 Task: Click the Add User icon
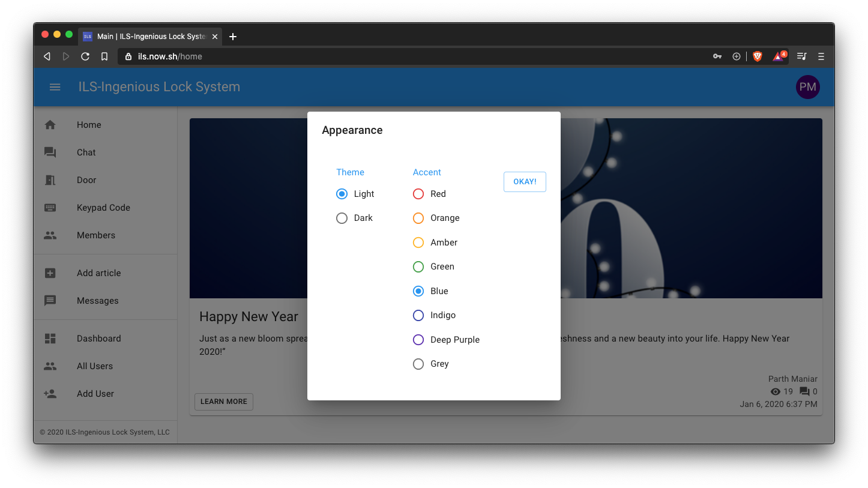[x=50, y=393]
